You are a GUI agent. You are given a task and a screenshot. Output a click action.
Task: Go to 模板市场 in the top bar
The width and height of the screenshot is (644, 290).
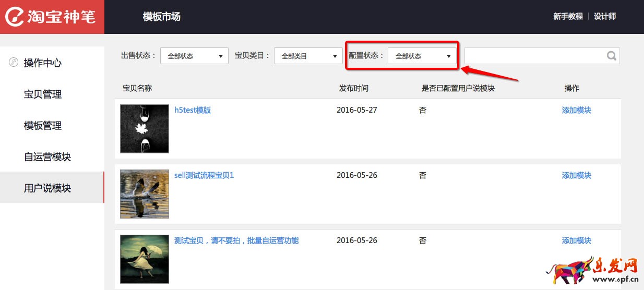pyautogui.click(x=161, y=17)
